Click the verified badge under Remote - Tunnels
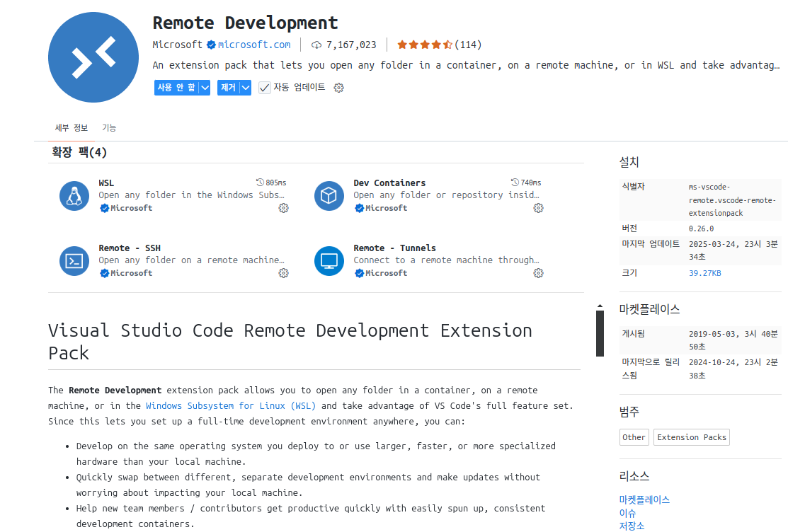788x532 pixels. (x=359, y=273)
